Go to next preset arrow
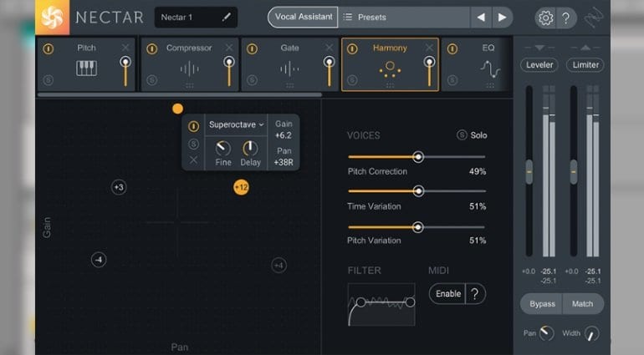The height and width of the screenshot is (355, 644). [502, 18]
